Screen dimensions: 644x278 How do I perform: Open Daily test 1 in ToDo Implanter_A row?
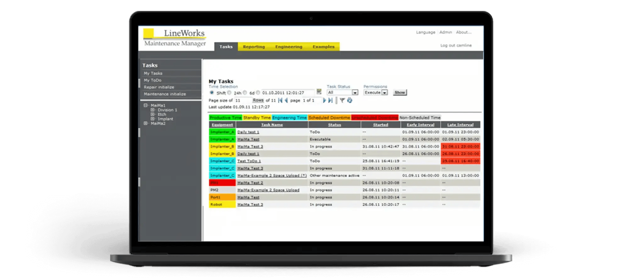[x=248, y=132]
